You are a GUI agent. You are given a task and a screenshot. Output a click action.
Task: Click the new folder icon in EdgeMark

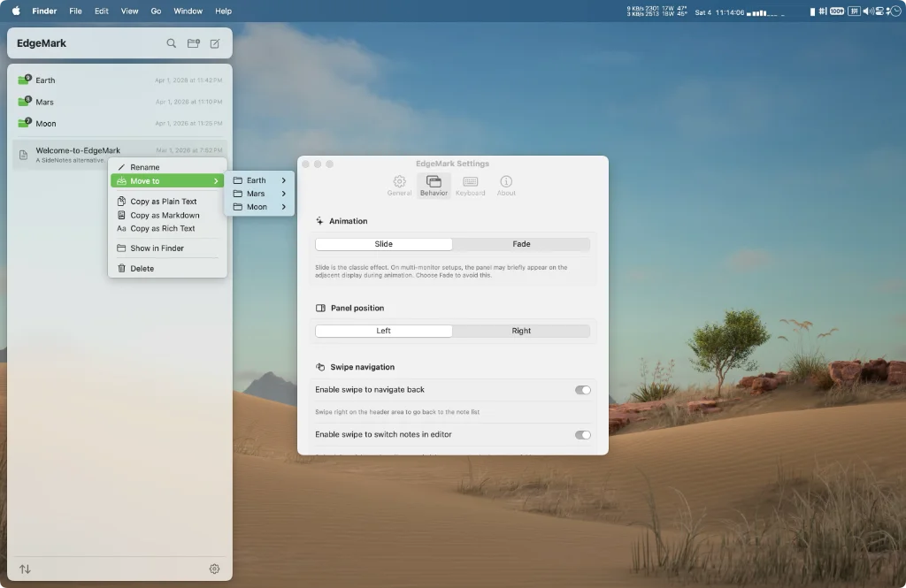pos(194,43)
